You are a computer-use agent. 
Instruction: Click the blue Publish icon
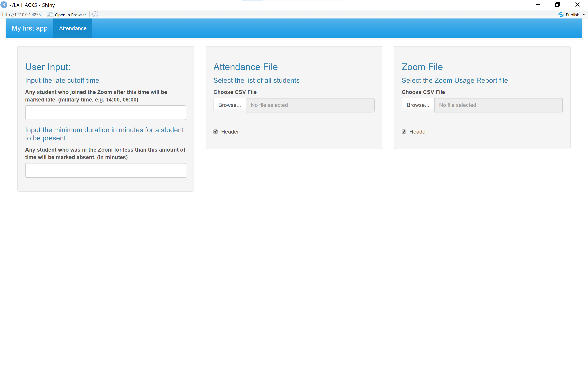click(x=561, y=15)
